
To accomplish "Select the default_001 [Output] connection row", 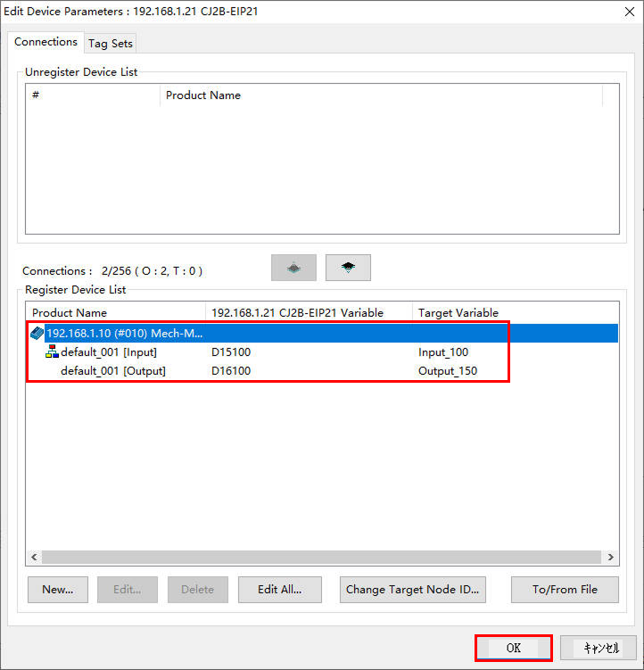I will click(323, 371).
